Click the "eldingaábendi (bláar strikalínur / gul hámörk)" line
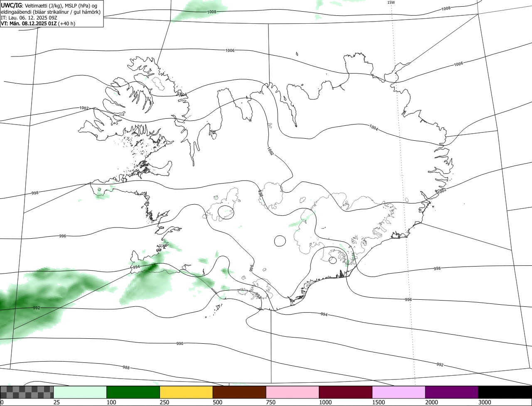Image resolution: width=532 pixels, height=406 pixels. coord(51,12)
